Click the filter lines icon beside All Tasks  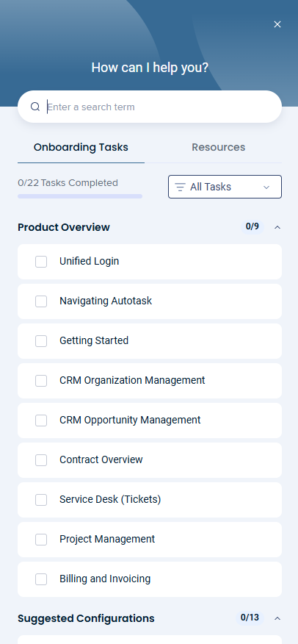tap(180, 187)
